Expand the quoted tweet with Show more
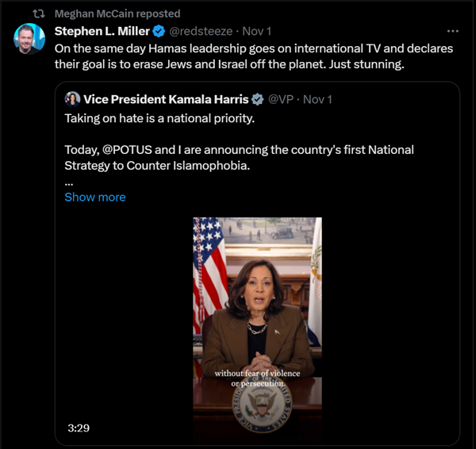The height and width of the screenshot is (449, 476). [94, 197]
